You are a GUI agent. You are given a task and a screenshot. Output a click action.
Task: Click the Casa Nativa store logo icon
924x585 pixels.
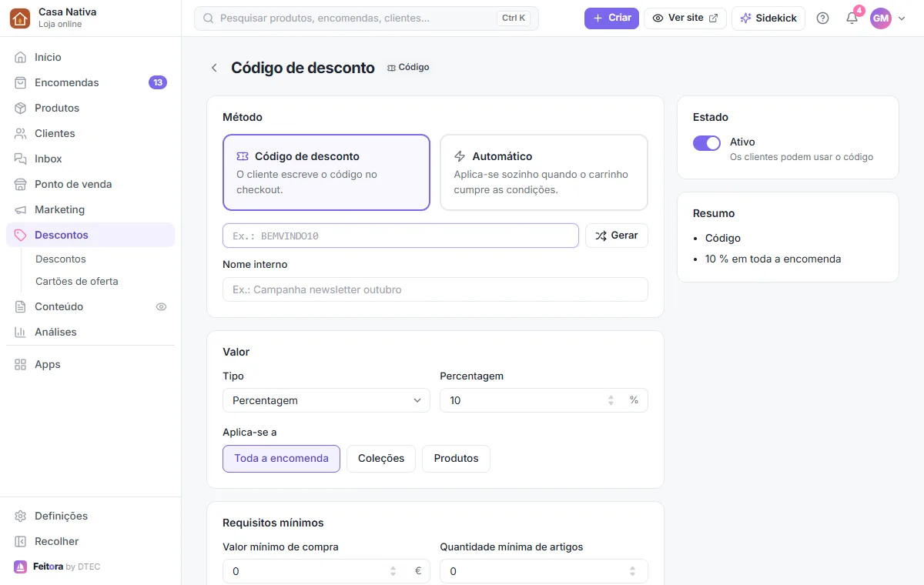pyautogui.click(x=20, y=18)
